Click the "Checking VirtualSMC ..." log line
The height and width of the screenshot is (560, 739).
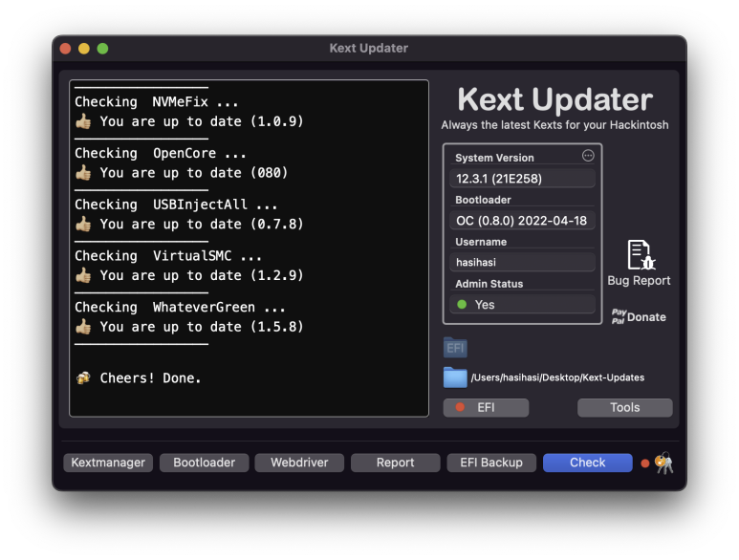pos(168,256)
